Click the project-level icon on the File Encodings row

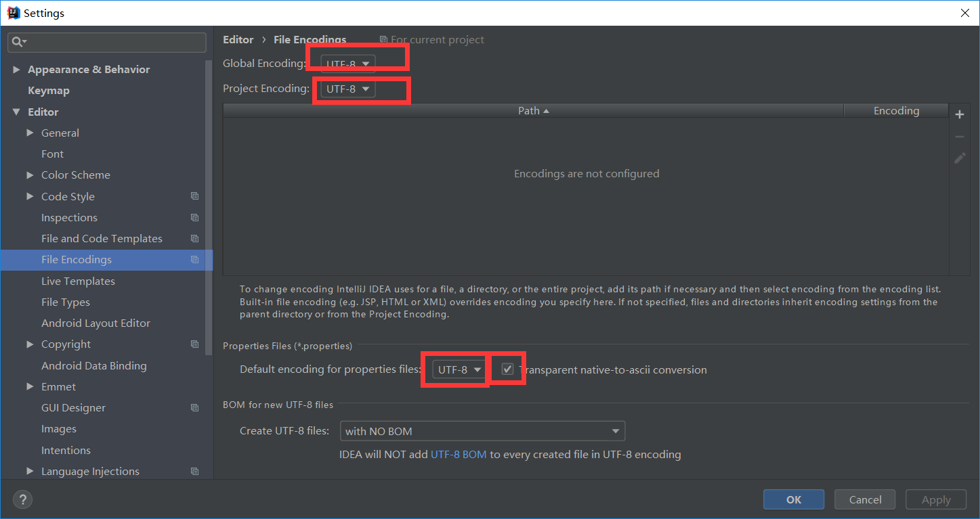click(195, 260)
